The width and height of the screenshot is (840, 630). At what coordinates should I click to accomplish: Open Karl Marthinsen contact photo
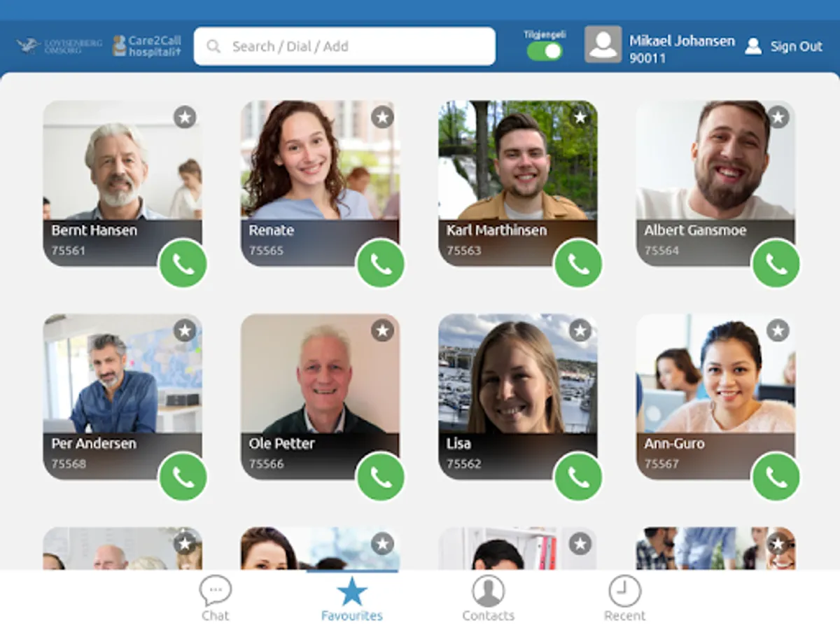click(518, 160)
